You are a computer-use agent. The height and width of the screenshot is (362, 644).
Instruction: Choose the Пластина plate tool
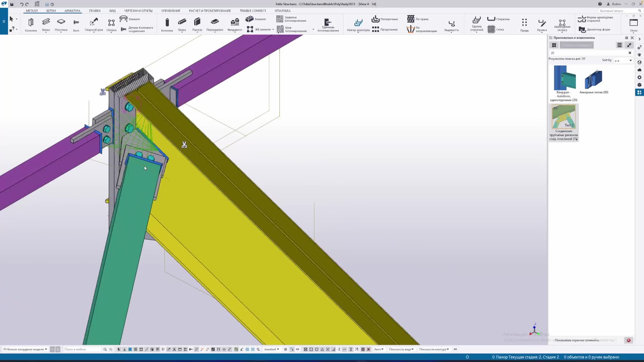[x=61, y=25]
